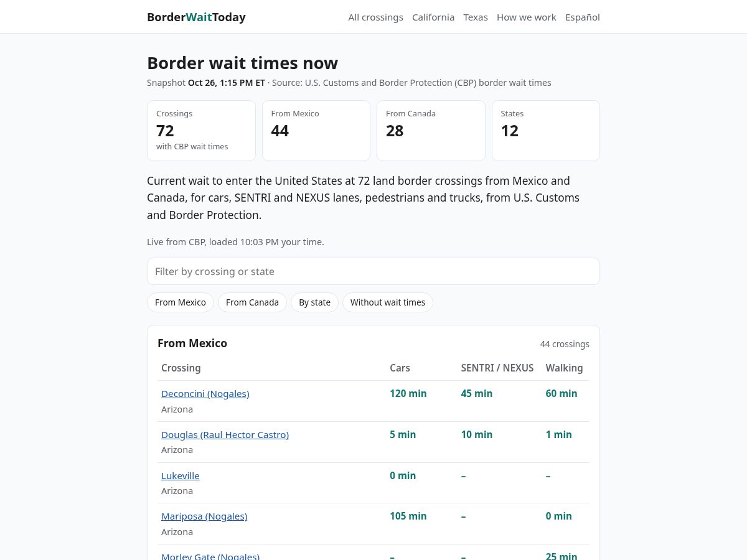Focus the Filter by crossing or state field
This screenshot has width=747, height=560.
[x=374, y=271]
